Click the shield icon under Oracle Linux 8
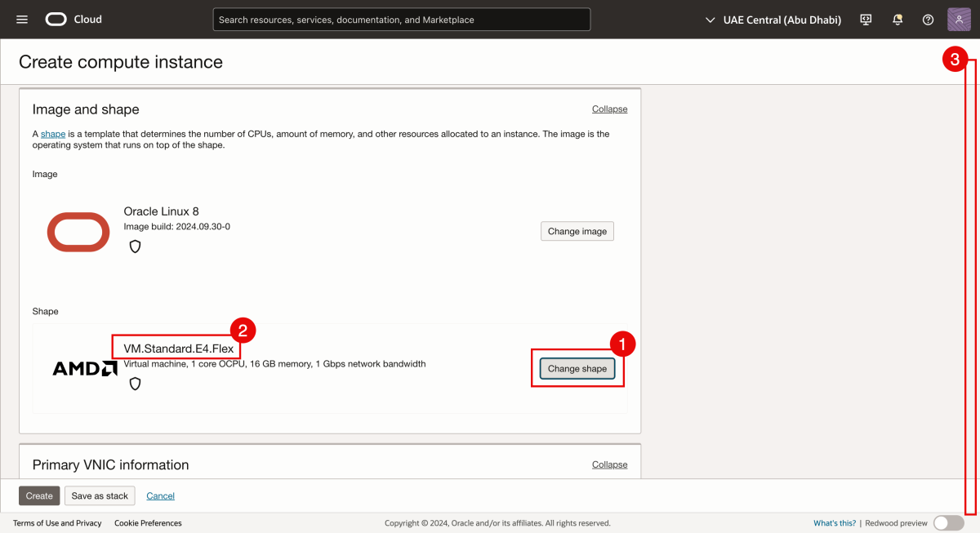Image resolution: width=980 pixels, height=533 pixels. click(134, 246)
